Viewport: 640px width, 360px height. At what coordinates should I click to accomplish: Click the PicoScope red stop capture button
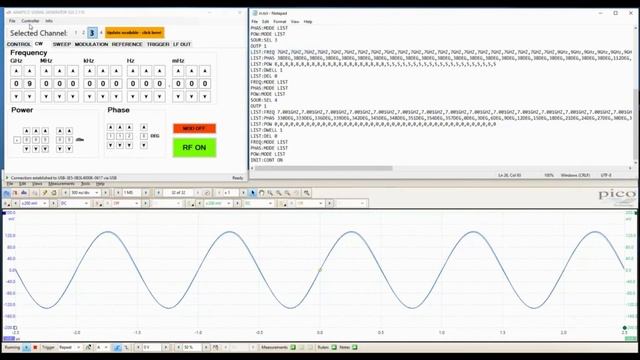[35, 347]
